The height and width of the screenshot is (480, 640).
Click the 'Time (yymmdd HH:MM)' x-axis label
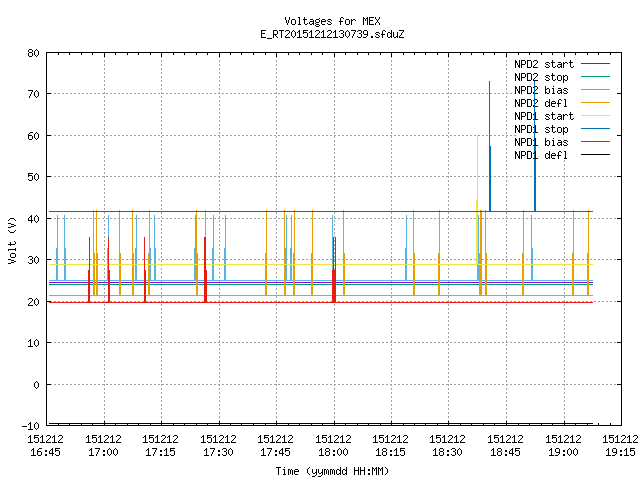point(332,471)
